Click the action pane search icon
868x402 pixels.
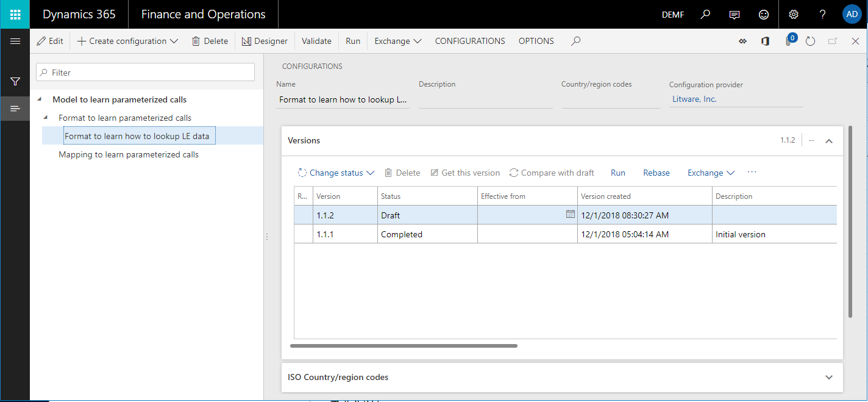pos(575,41)
